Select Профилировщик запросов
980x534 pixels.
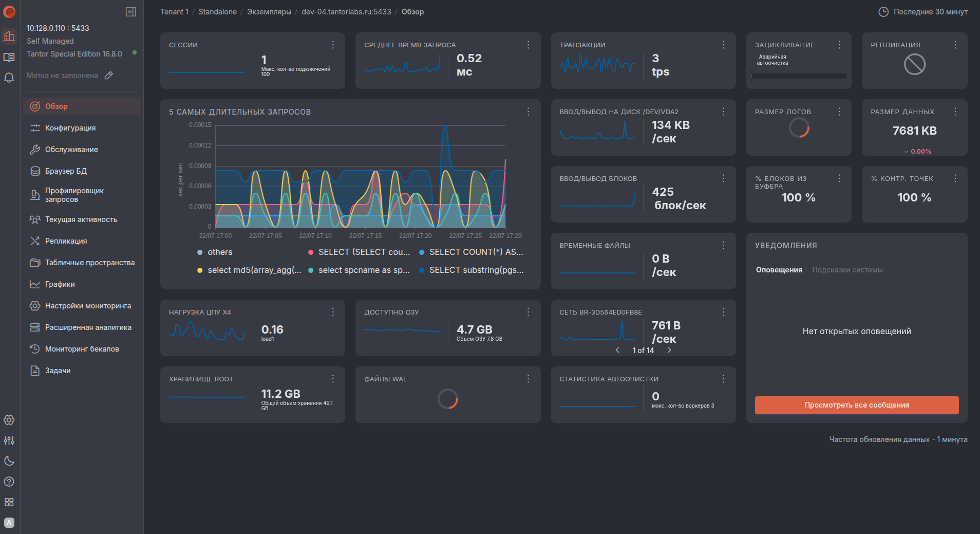82,195
